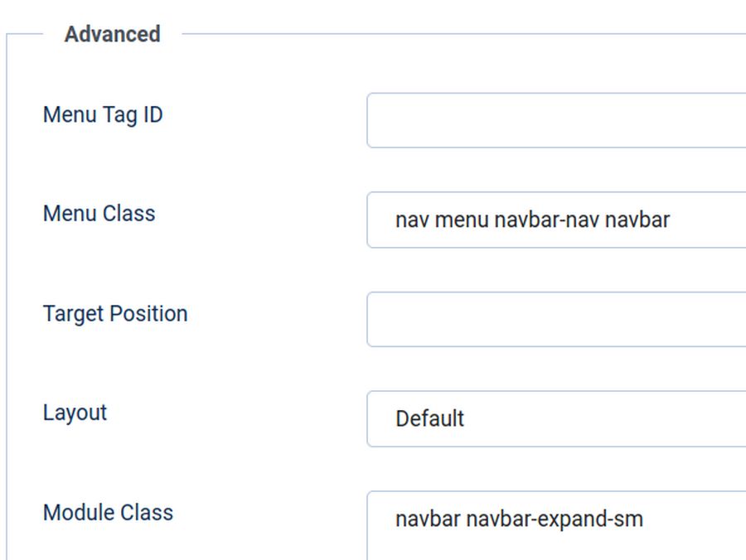Click the first word "nav" in Menu Class
This screenshot has width=746, height=560.
(411, 220)
